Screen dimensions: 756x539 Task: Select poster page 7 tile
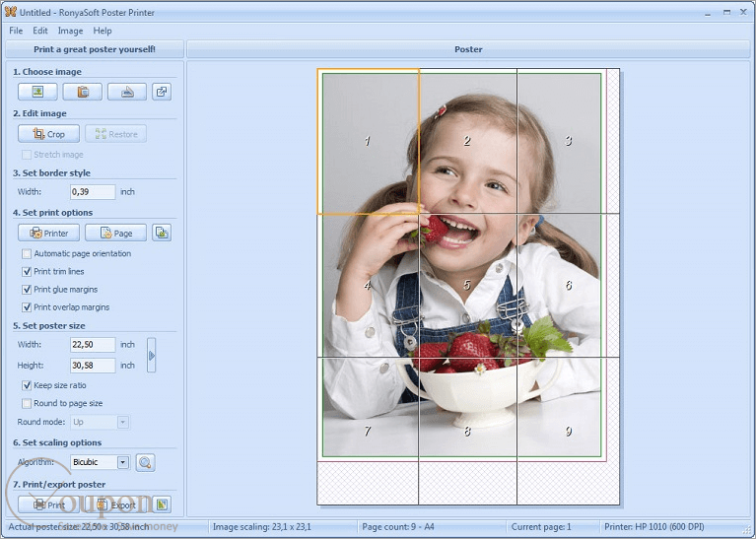click(368, 431)
